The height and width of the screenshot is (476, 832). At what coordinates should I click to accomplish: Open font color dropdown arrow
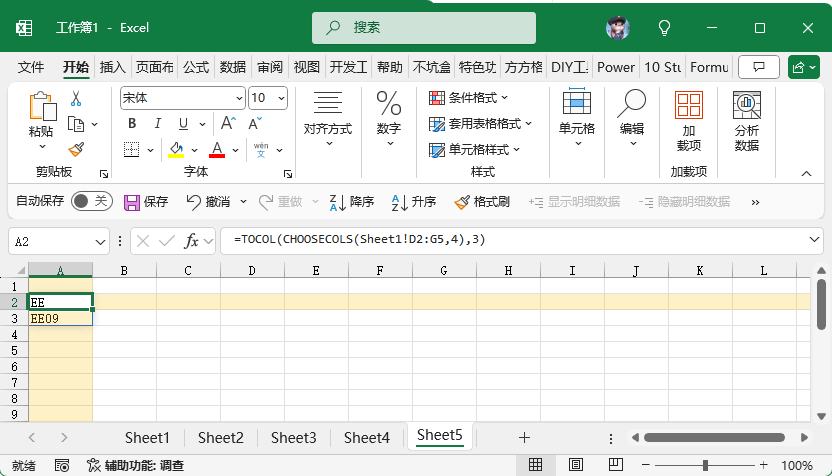click(236, 150)
